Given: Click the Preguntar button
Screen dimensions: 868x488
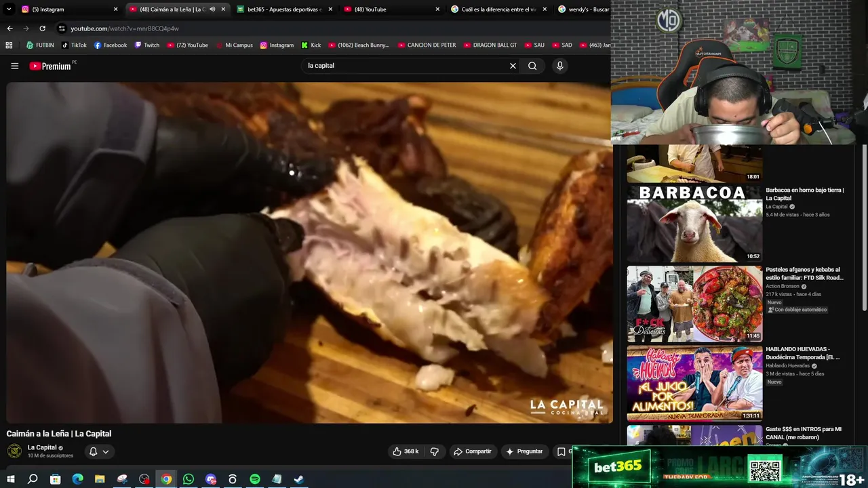Looking at the screenshot, I should pos(524,451).
